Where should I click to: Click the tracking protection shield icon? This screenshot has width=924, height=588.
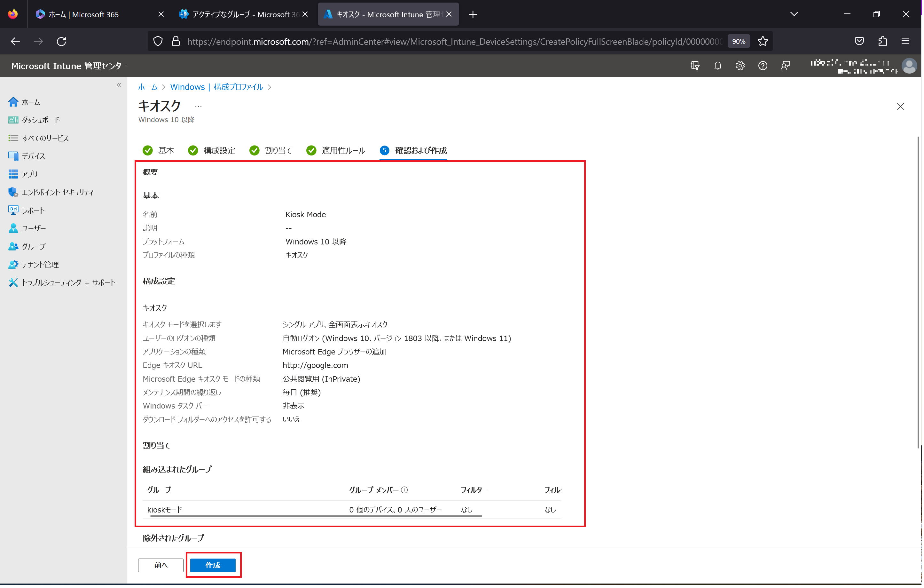click(x=158, y=42)
